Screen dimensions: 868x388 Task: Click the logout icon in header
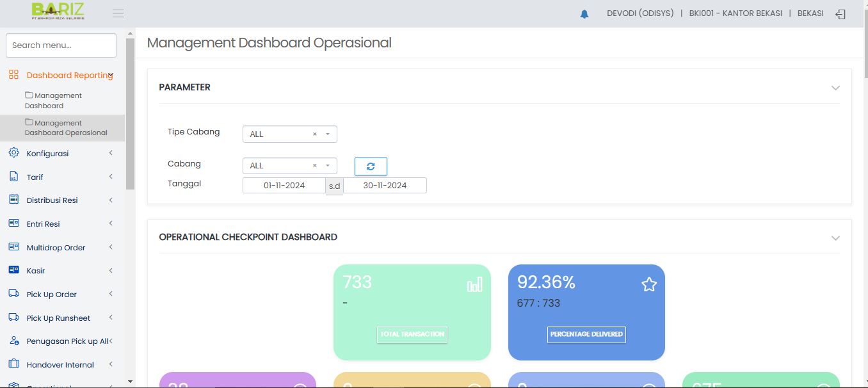pos(840,14)
